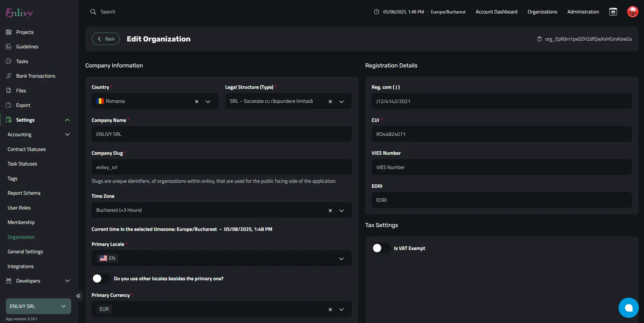
Task: Open the Legal Structure dropdown arrow
Action: coord(341,101)
